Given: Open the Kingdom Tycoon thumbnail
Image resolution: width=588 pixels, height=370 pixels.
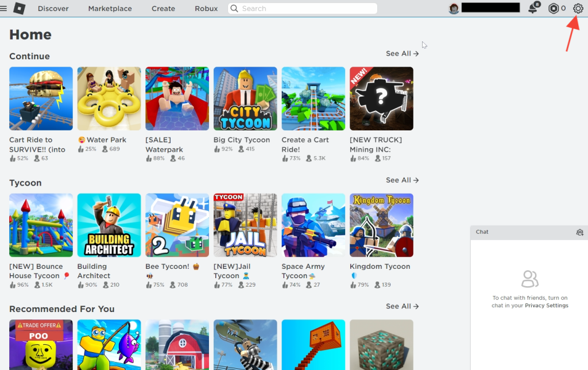Looking at the screenshot, I should click(x=381, y=225).
